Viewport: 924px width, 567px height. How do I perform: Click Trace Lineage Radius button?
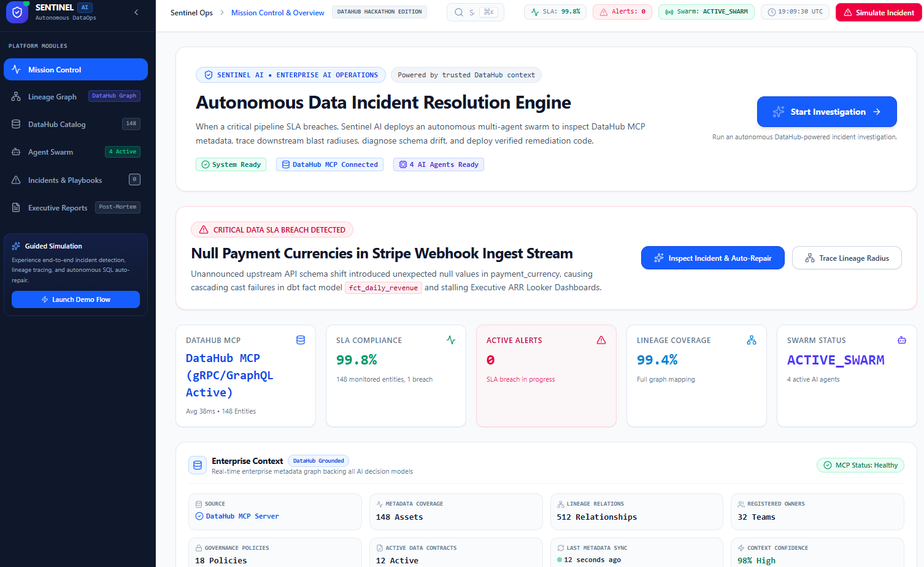tap(847, 258)
